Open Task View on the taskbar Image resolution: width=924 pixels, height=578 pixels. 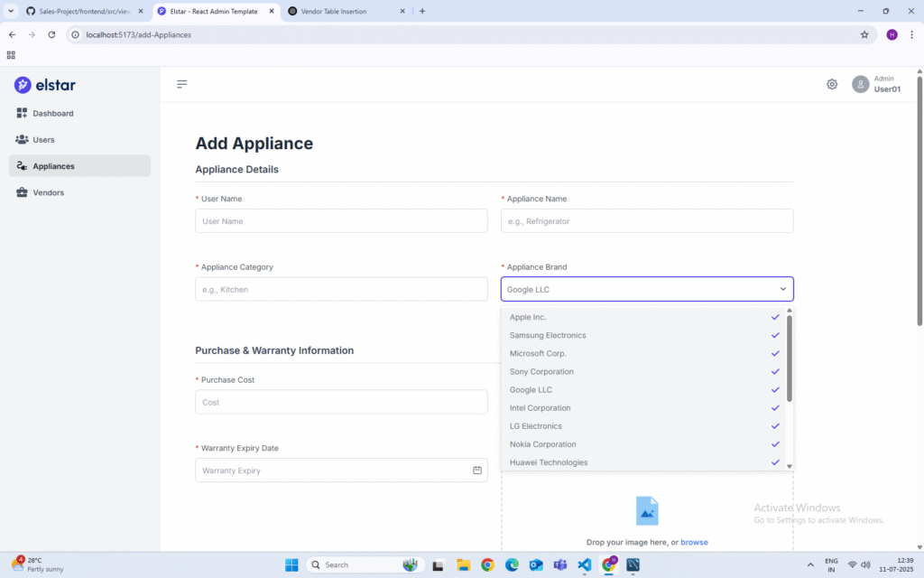coord(438,565)
